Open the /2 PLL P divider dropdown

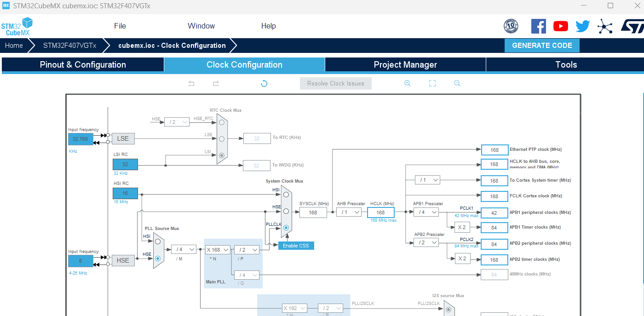[247, 250]
